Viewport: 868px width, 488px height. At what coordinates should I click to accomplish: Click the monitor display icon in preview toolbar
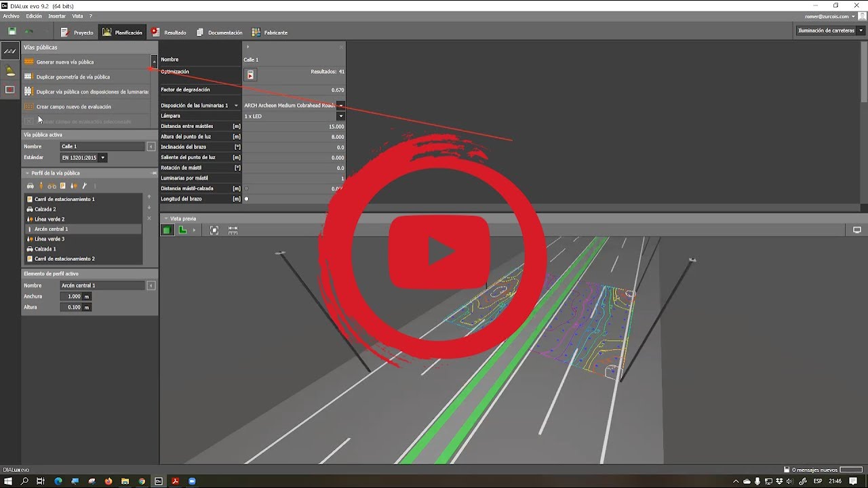[x=857, y=230]
